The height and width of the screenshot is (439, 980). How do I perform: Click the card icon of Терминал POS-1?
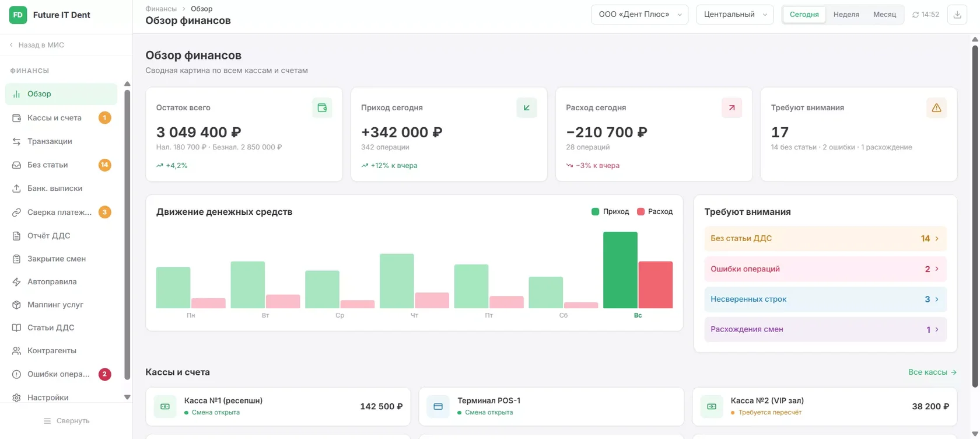coord(438,406)
